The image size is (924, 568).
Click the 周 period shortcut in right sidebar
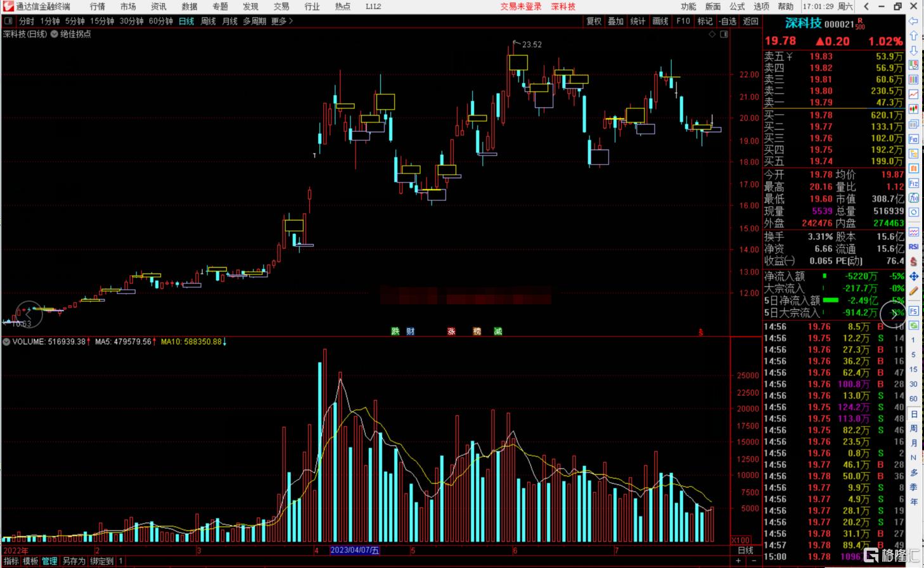[913, 429]
